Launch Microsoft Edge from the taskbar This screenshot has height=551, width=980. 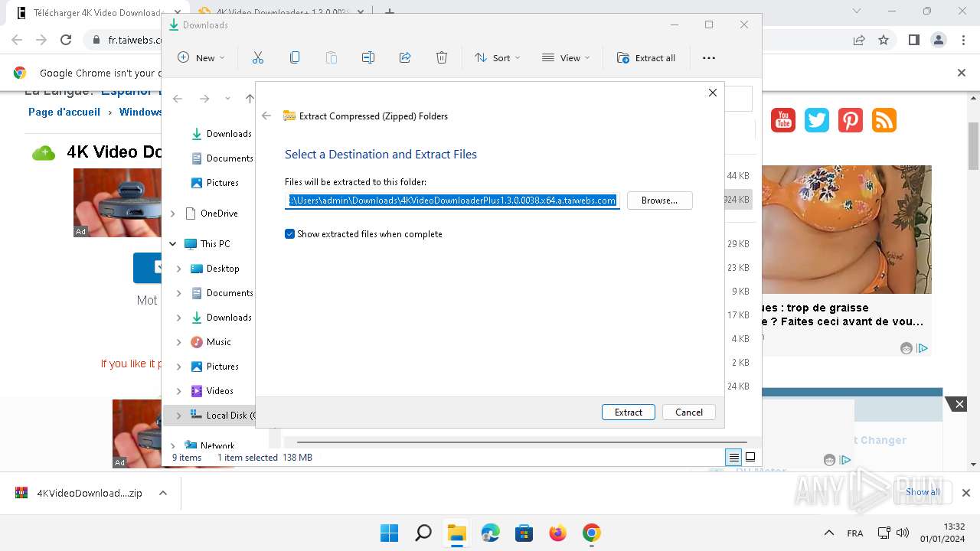[x=490, y=533]
